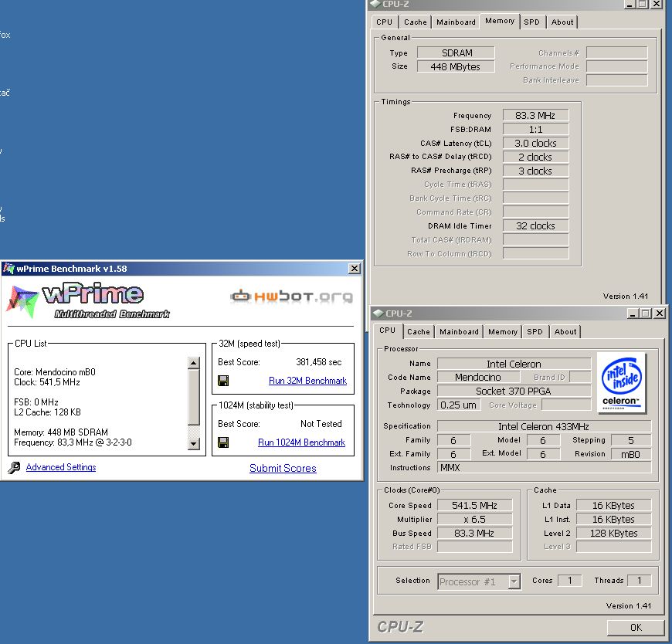This screenshot has height=644, width=672.
Task: Open the About tab in upper CPU-Z
Action: (562, 22)
